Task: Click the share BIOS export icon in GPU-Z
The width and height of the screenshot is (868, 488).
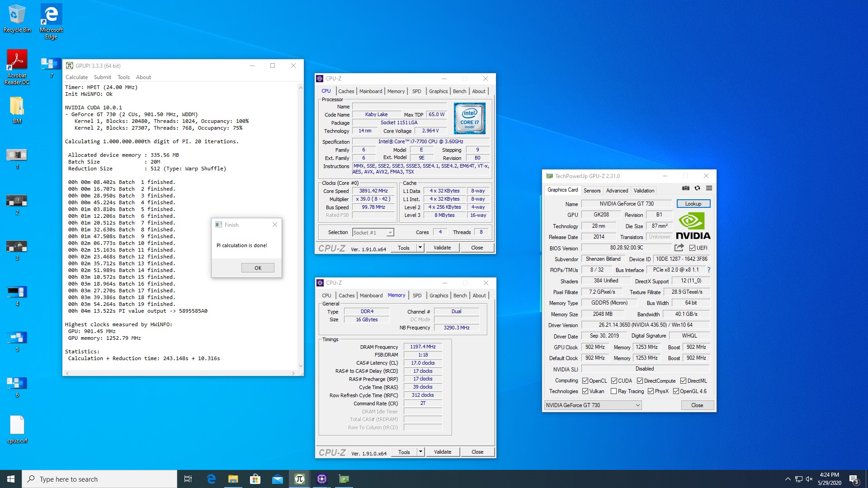Action: pyautogui.click(x=679, y=248)
